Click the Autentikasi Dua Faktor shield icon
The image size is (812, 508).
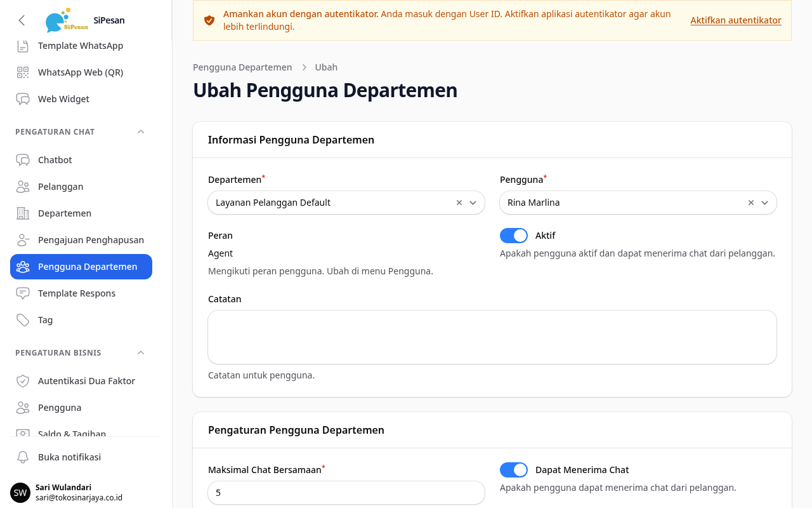23,381
